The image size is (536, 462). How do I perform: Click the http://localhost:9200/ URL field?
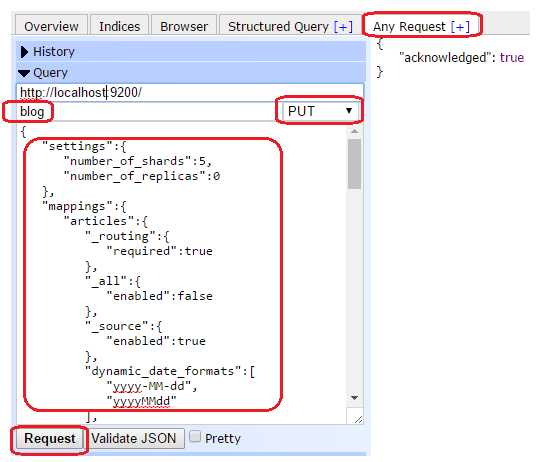190,92
